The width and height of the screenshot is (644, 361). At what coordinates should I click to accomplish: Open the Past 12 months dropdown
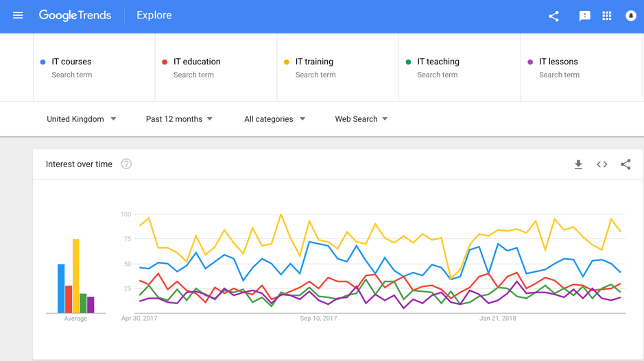[179, 119]
